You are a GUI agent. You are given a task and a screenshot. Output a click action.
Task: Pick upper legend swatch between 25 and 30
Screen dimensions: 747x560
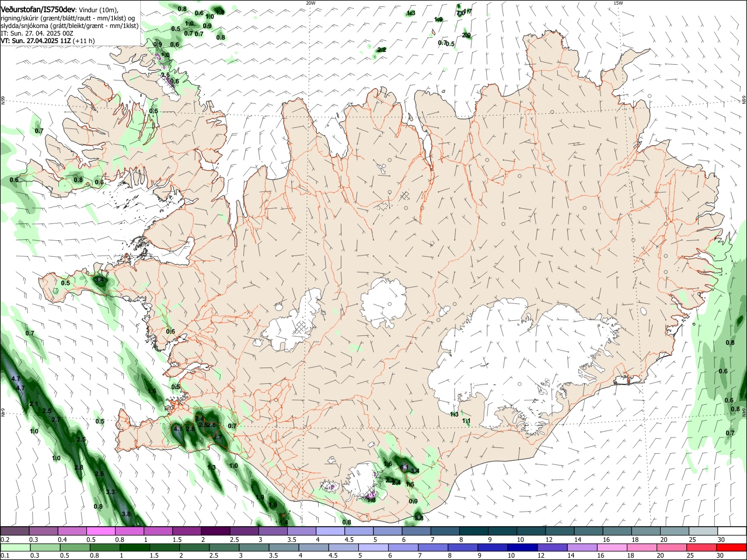pyautogui.click(x=703, y=531)
